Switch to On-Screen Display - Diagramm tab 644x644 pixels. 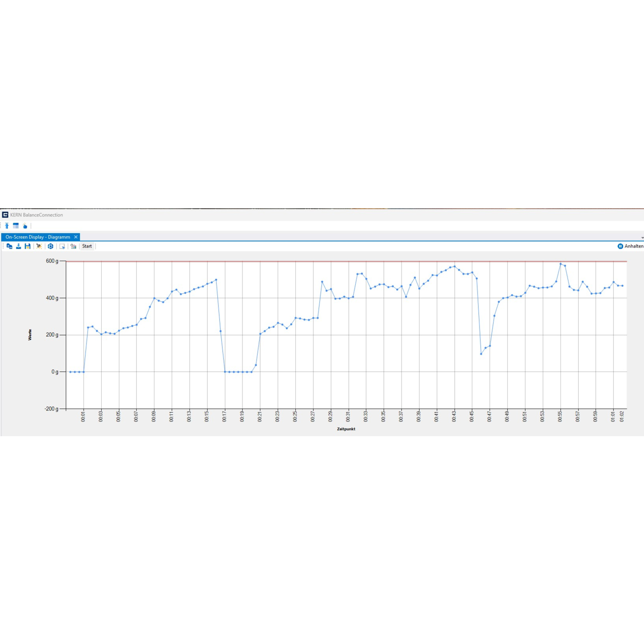[x=38, y=237]
